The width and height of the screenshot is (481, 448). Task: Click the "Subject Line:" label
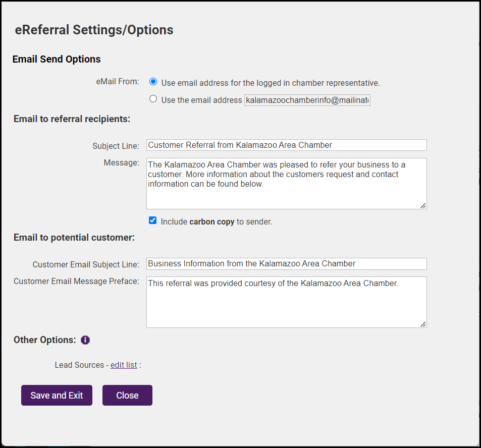point(116,146)
